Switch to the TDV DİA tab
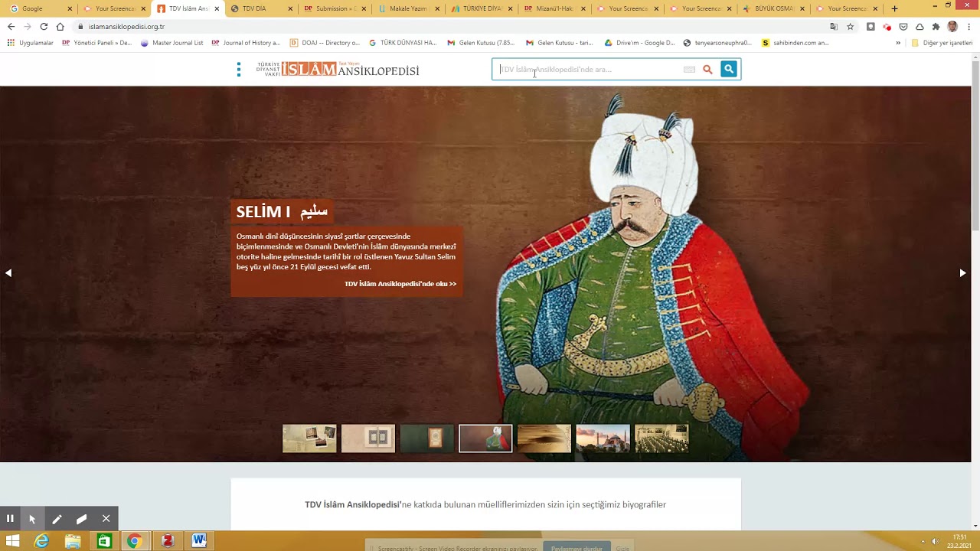 262,9
